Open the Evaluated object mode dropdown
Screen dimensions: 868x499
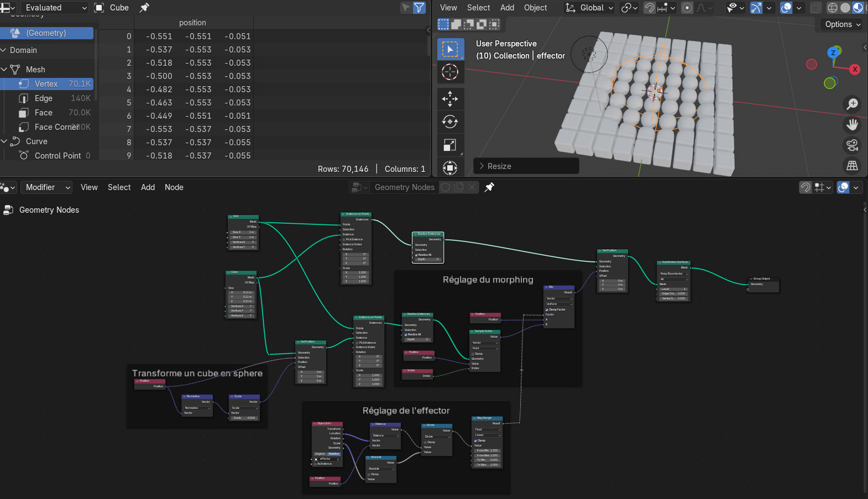click(x=54, y=8)
